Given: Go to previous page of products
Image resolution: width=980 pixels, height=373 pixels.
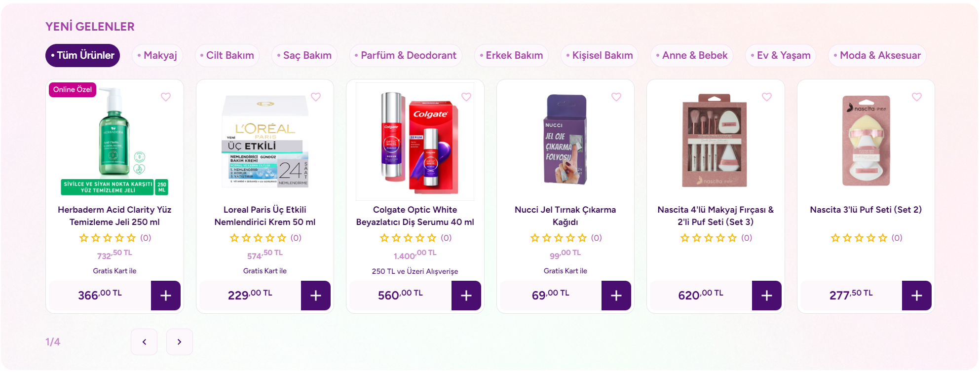Looking at the screenshot, I should coord(144,342).
